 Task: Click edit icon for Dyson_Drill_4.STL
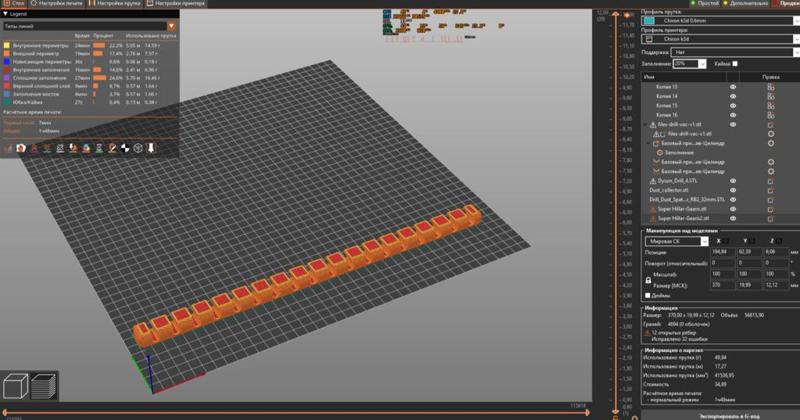pos(770,181)
